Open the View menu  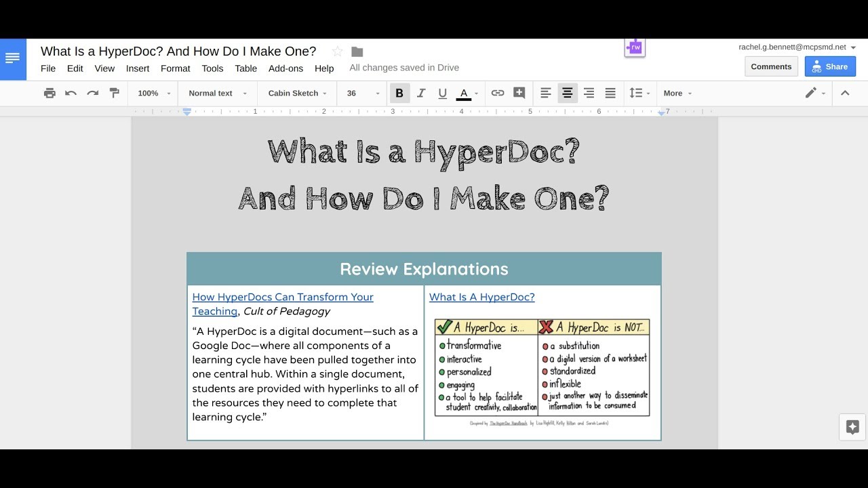click(104, 68)
